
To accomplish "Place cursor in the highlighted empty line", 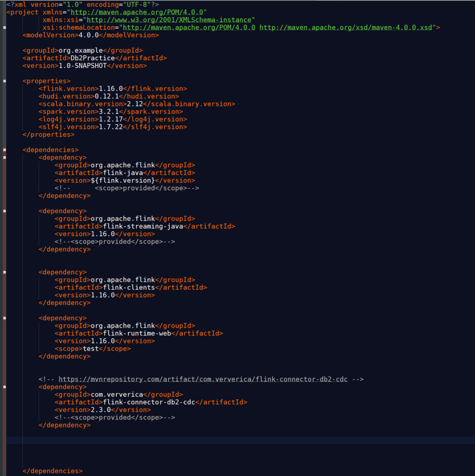I will coord(240,440).
